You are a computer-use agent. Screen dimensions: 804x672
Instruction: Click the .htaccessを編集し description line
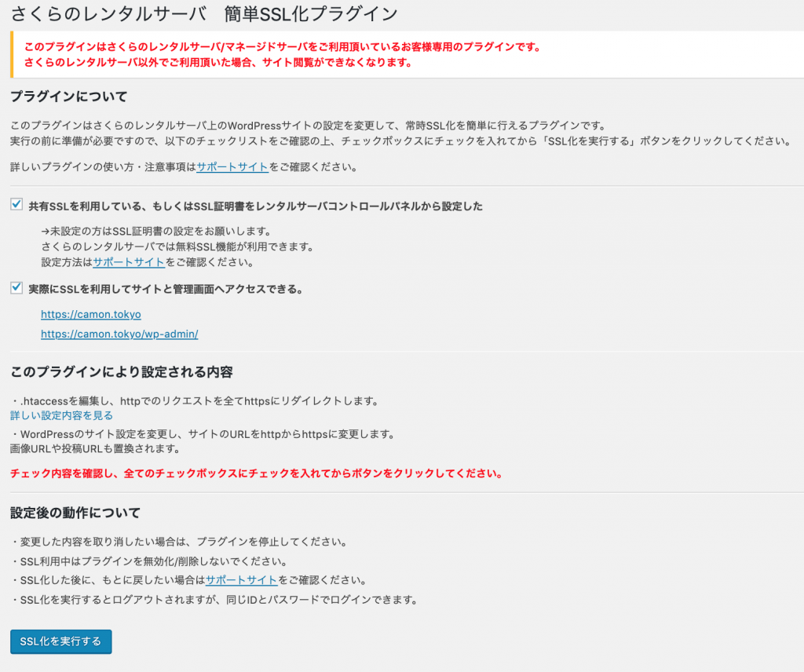tap(195, 401)
